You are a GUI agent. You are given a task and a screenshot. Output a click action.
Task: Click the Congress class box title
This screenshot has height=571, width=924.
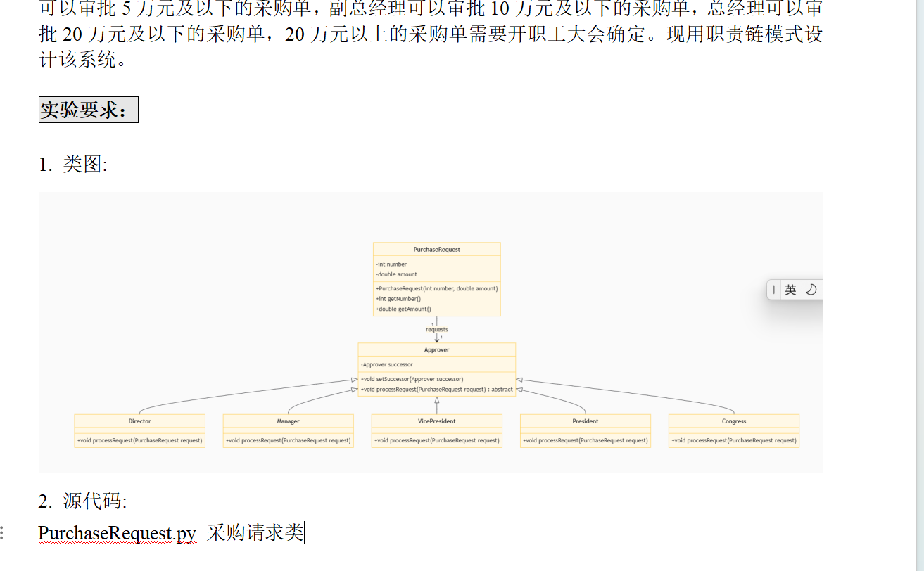tap(733, 421)
